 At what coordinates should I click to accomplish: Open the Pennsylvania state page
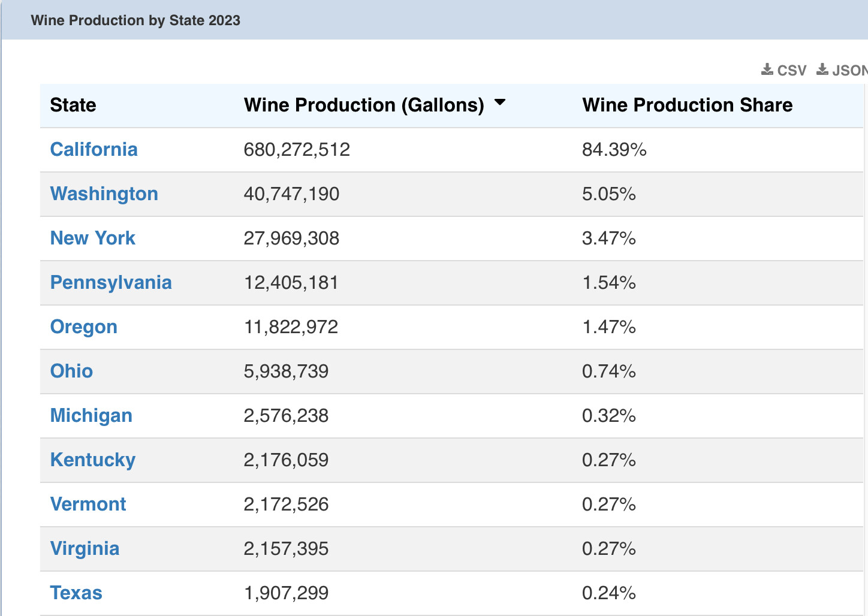pyautogui.click(x=111, y=282)
